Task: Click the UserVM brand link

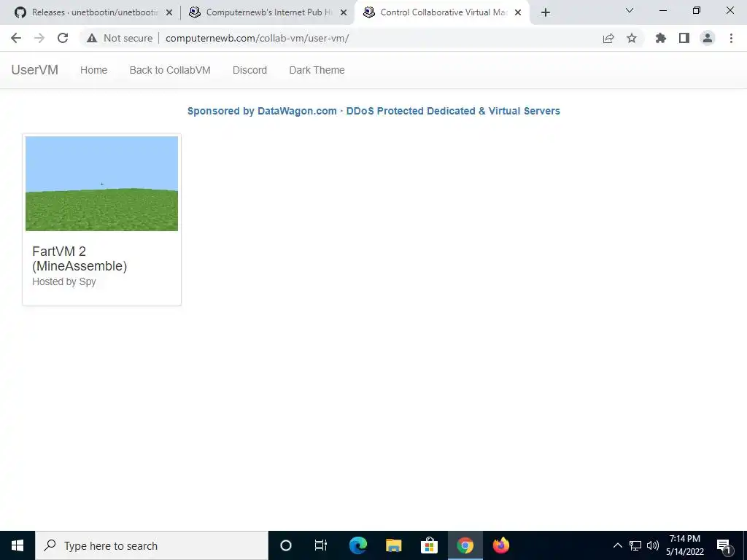Action: (35, 70)
